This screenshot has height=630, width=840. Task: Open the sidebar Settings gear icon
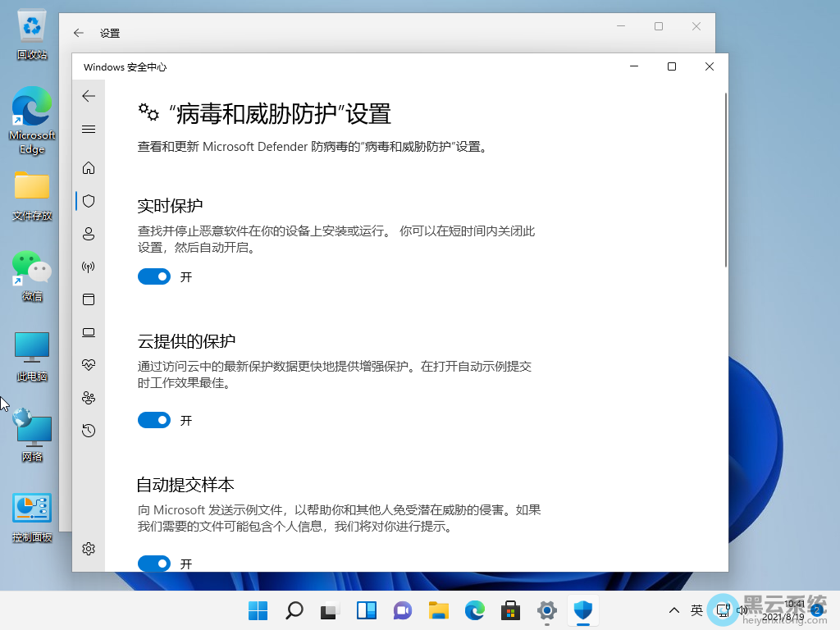[89, 549]
